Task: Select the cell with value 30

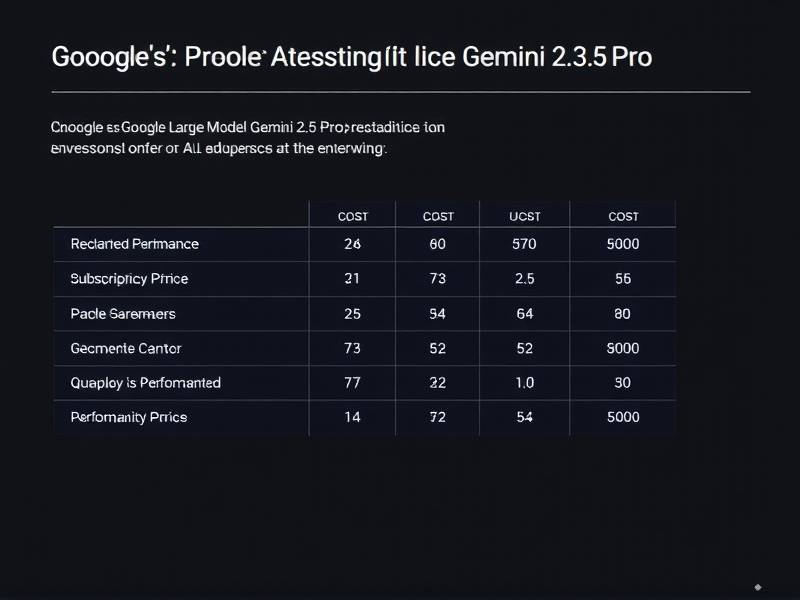Action: tap(623, 383)
